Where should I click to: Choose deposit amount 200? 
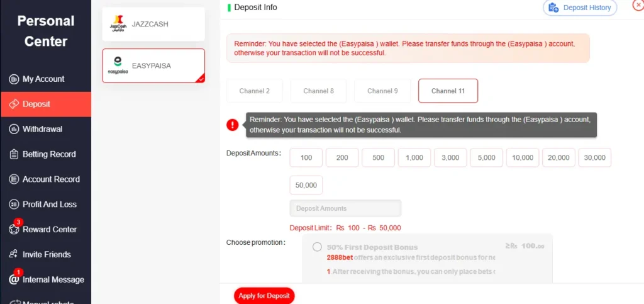click(x=342, y=158)
